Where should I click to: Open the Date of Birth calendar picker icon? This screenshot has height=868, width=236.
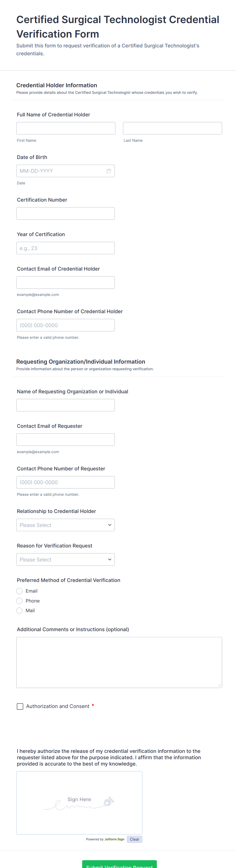pyautogui.click(x=109, y=171)
